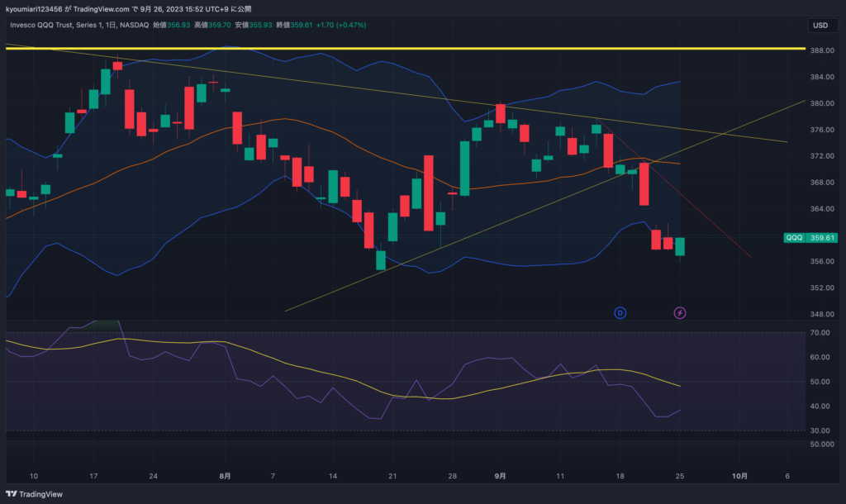Open the TradingView logo at bottom left
The width and height of the screenshot is (846, 504).
pos(34,494)
